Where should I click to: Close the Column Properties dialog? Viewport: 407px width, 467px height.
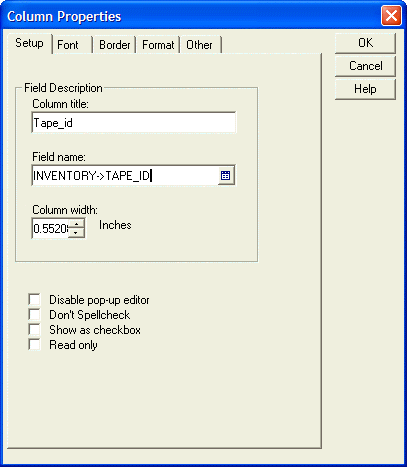[391, 16]
